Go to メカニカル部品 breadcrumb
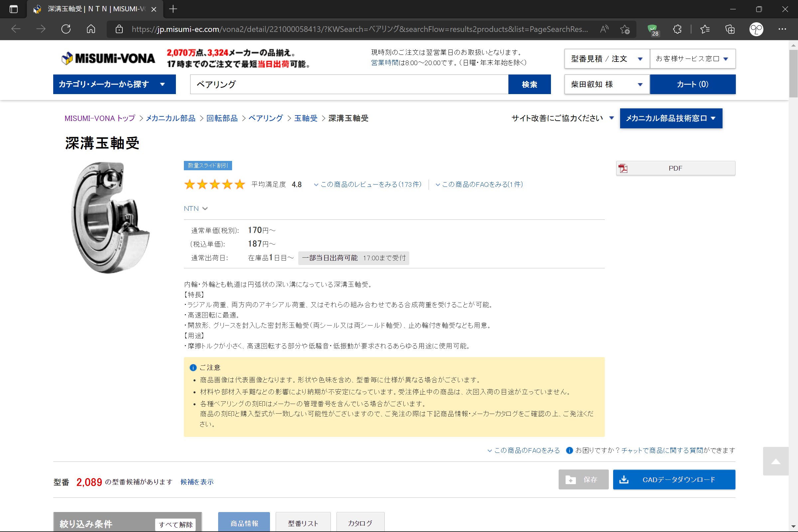This screenshot has width=798, height=532. (171, 118)
